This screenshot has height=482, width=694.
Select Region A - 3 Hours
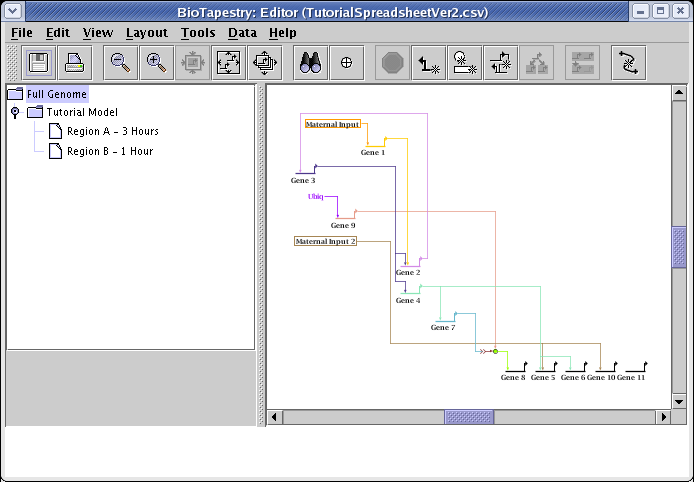tap(112, 132)
